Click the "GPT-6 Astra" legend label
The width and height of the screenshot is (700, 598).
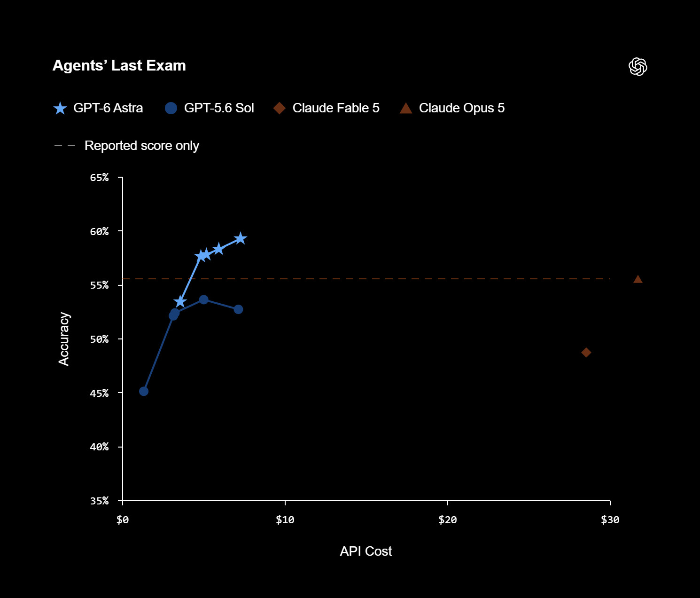coord(108,108)
